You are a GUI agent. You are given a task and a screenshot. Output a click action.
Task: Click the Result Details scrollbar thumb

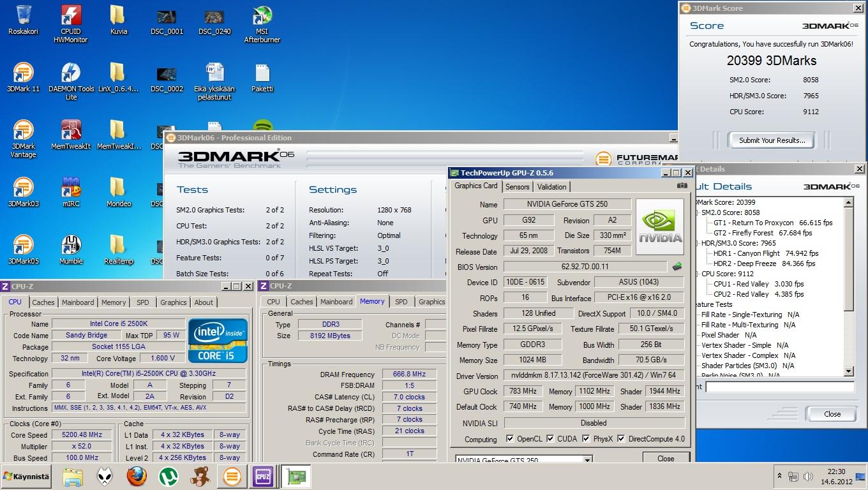click(848, 258)
